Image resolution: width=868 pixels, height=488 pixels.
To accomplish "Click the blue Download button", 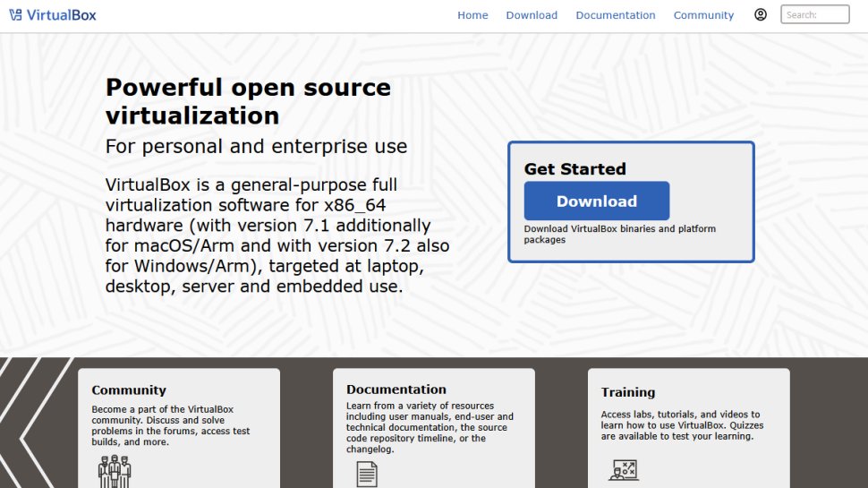I will click(x=597, y=201).
